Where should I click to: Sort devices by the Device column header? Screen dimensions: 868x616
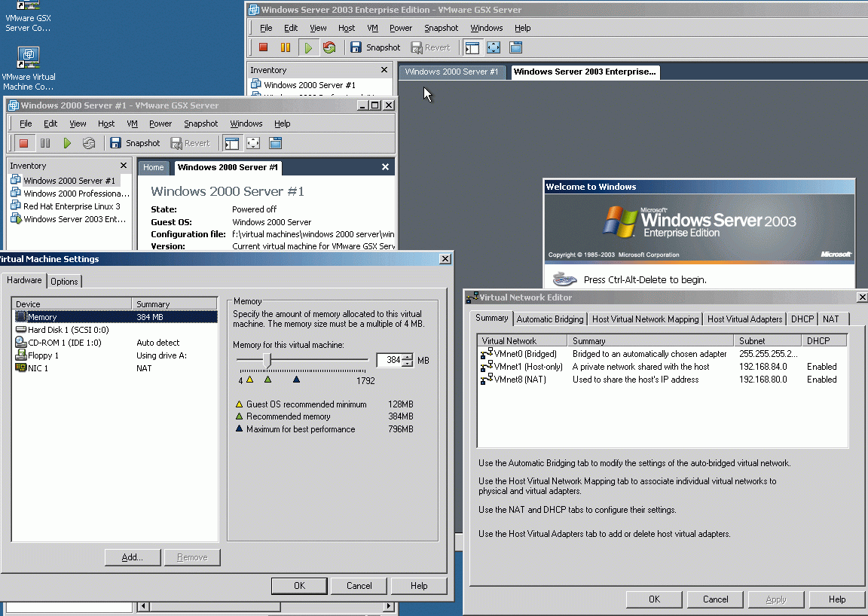tap(72, 303)
